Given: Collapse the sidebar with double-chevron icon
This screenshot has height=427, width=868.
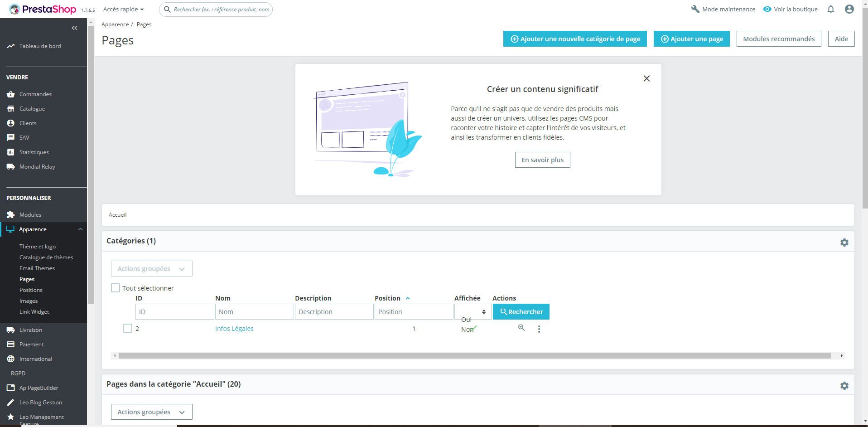Looking at the screenshot, I should (x=74, y=28).
